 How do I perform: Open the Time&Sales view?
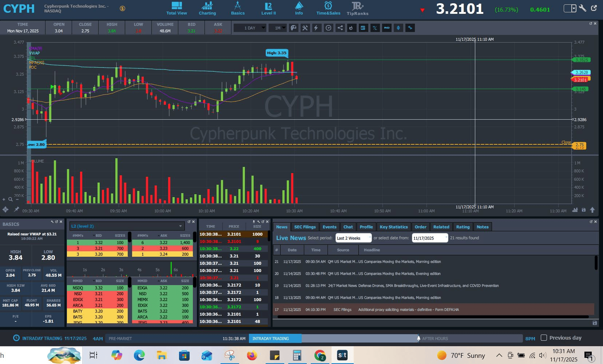(x=328, y=8)
